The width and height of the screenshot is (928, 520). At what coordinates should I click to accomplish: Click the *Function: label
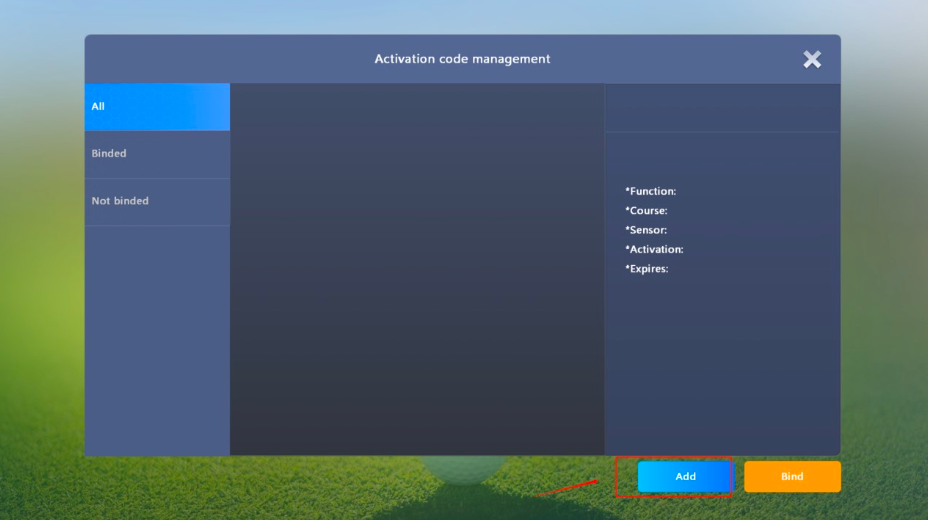click(x=650, y=191)
